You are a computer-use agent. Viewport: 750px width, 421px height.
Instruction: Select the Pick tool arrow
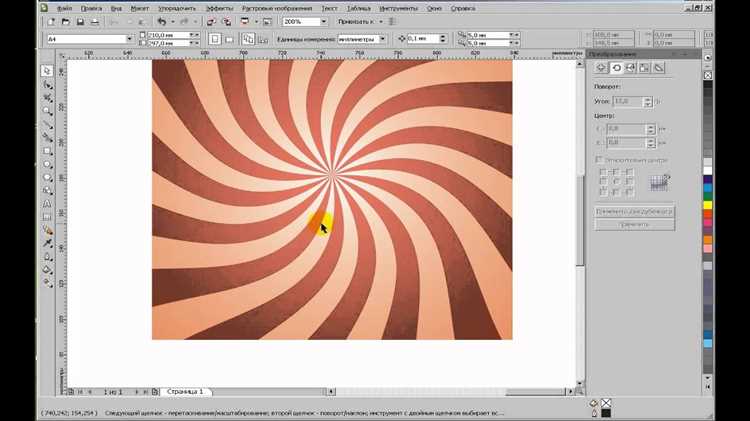46,71
